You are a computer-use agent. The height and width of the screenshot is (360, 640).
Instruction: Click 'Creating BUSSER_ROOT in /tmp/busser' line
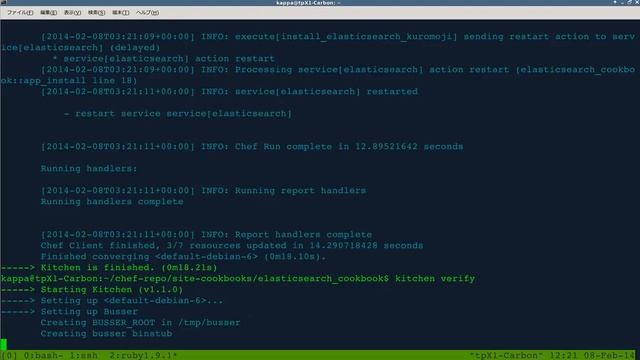click(x=140, y=323)
